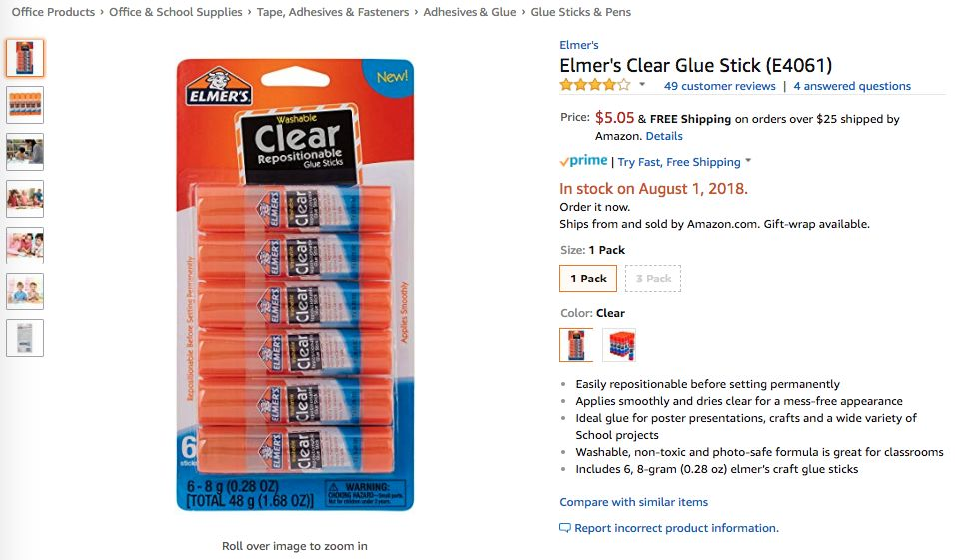The width and height of the screenshot is (955, 560).
Task: Click Compare with similar items link
Action: [634, 502]
